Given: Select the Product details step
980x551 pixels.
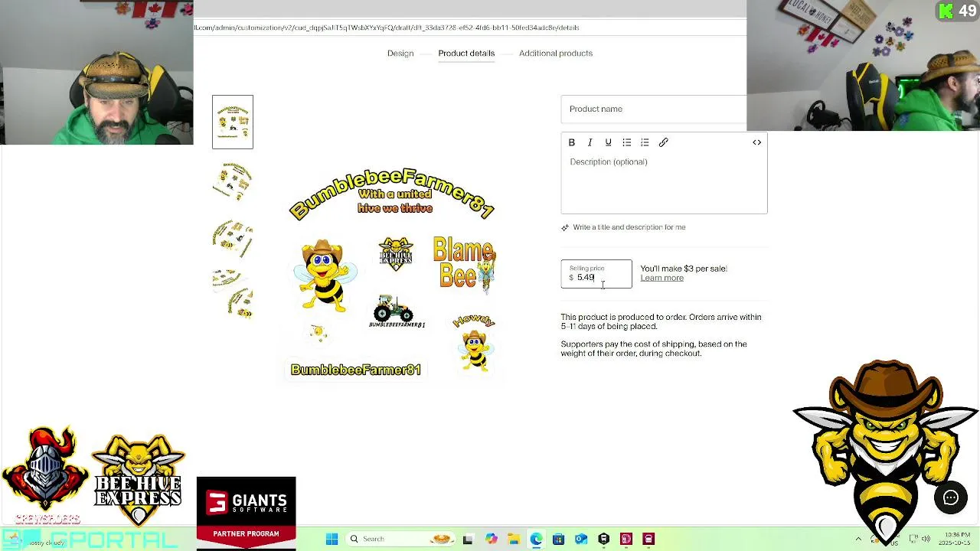Looking at the screenshot, I should pos(466,54).
